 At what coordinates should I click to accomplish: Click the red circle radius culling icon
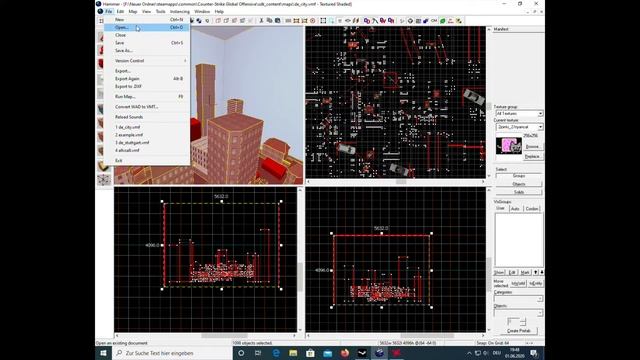click(313, 20)
